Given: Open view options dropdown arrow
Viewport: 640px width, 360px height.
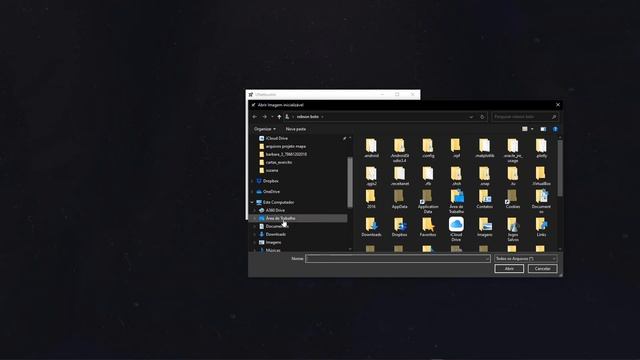Looking at the screenshot, I should tap(532, 129).
